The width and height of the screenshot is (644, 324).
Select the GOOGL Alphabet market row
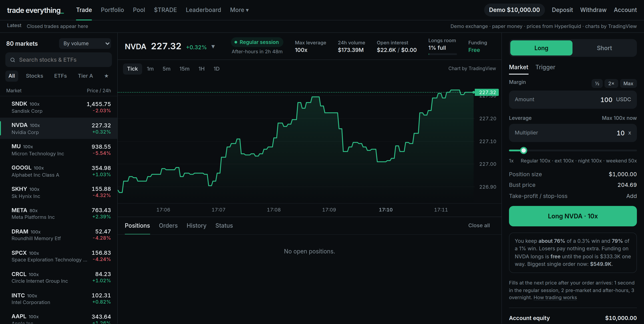(x=59, y=171)
